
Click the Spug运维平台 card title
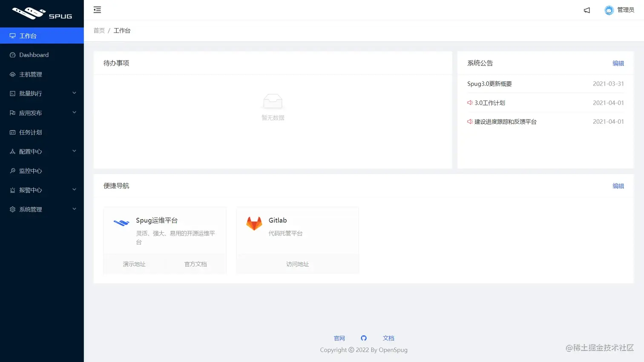coord(157,220)
